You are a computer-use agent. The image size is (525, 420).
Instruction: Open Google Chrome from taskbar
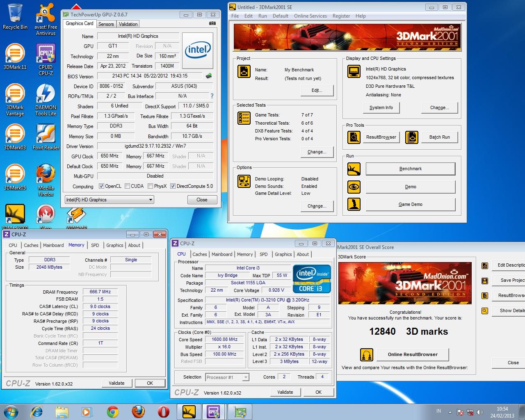(x=113, y=411)
